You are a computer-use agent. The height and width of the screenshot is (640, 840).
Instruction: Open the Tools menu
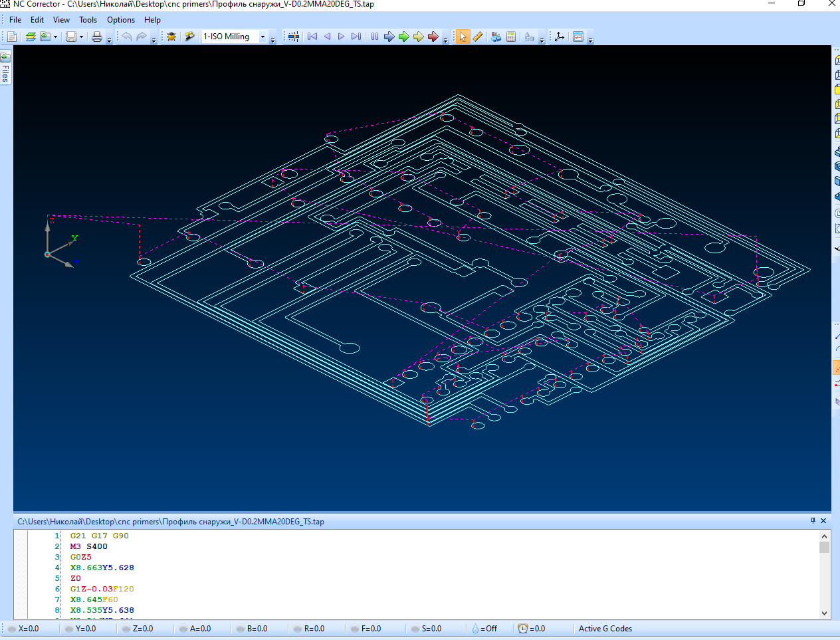click(x=88, y=20)
